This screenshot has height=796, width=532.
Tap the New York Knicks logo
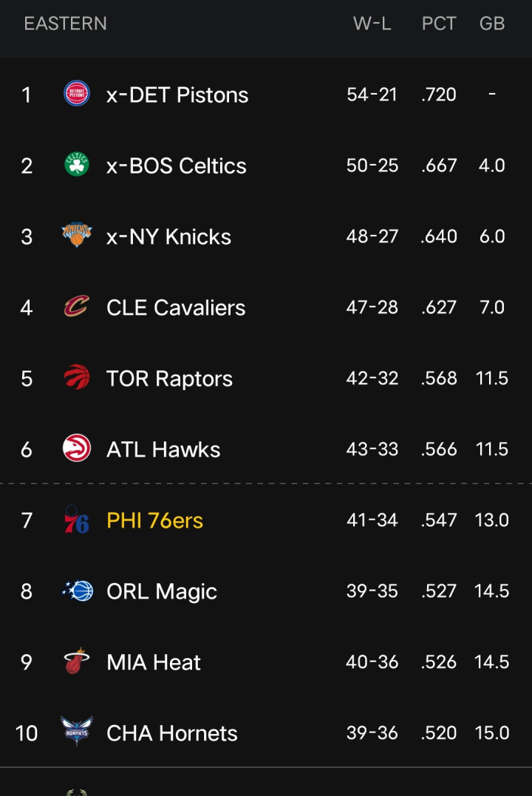(76, 236)
